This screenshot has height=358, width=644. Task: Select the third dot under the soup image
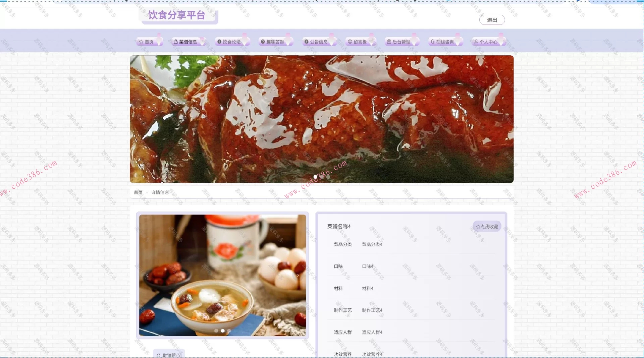tap(229, 331)
